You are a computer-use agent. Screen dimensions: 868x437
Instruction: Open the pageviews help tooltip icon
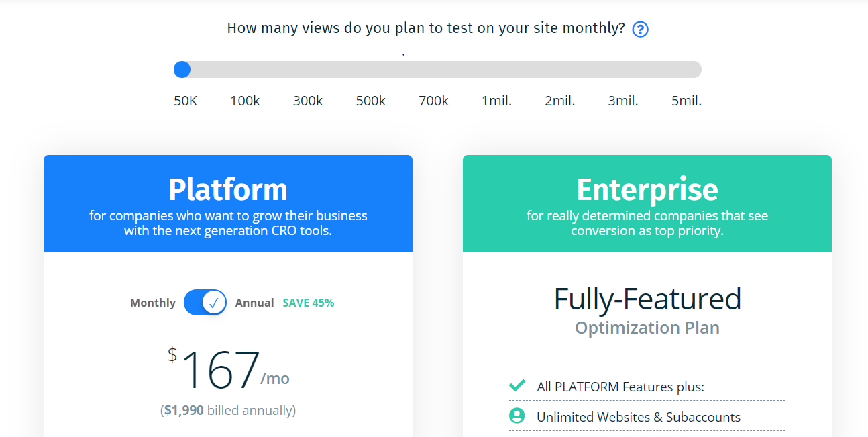[640, 29]
